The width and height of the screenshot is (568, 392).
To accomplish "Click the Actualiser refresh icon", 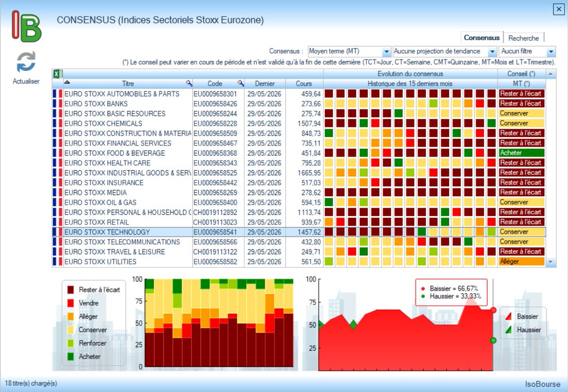I will (26, 62).
